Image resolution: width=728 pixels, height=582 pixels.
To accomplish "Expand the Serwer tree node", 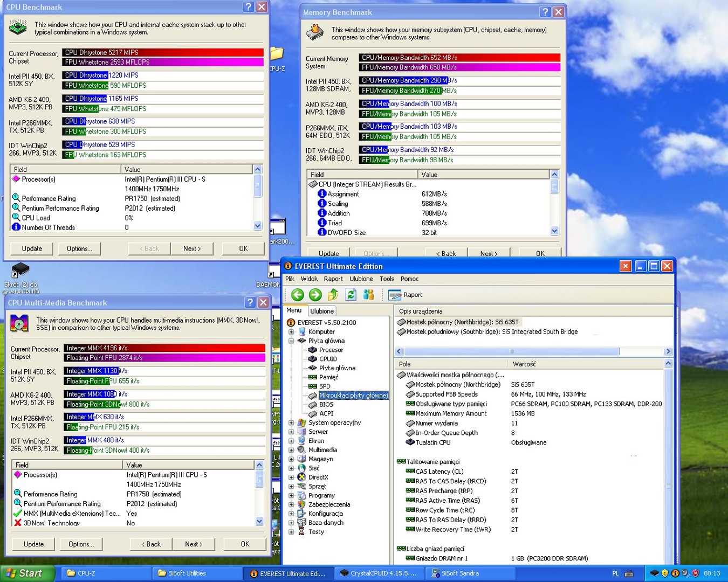I will point(291,432).
